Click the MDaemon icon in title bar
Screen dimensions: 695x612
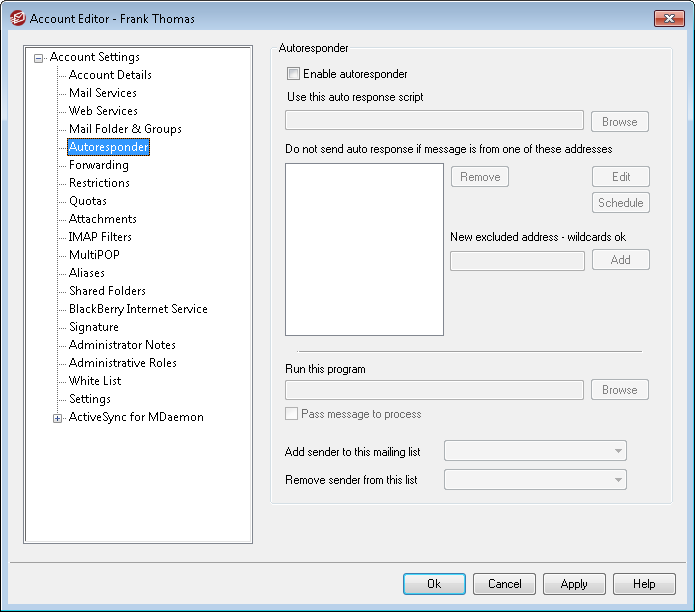tap(15, 18)
